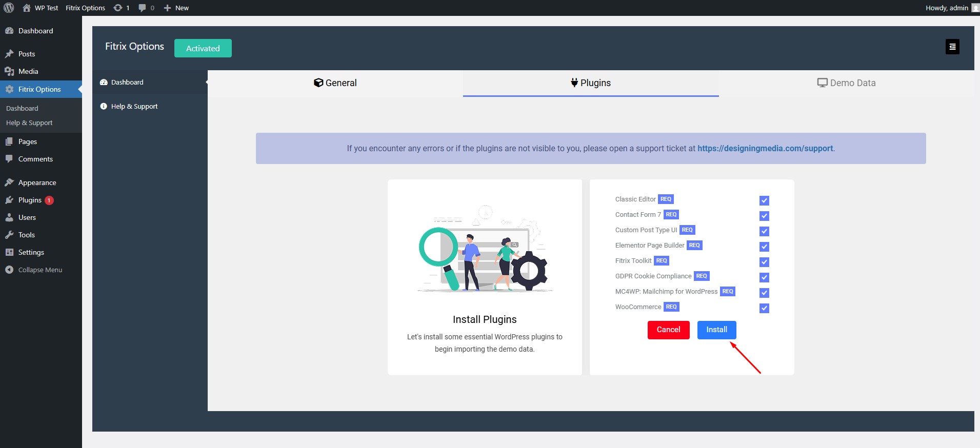Uncheck the Classic Editor checkbox

click(764, 200)
